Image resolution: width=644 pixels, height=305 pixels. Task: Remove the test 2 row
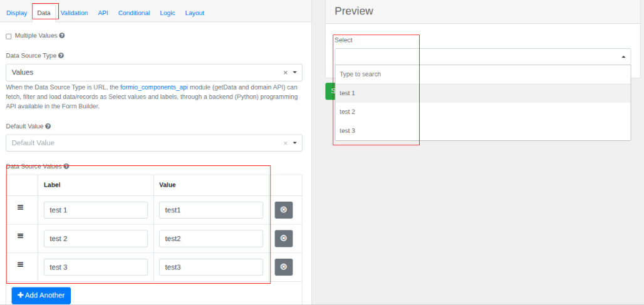tap(283, 239)
